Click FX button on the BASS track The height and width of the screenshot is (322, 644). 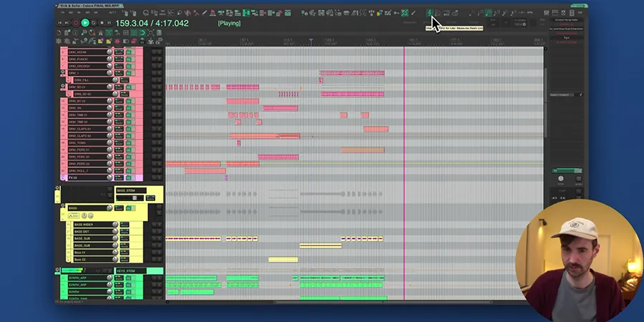click(128, 208)
